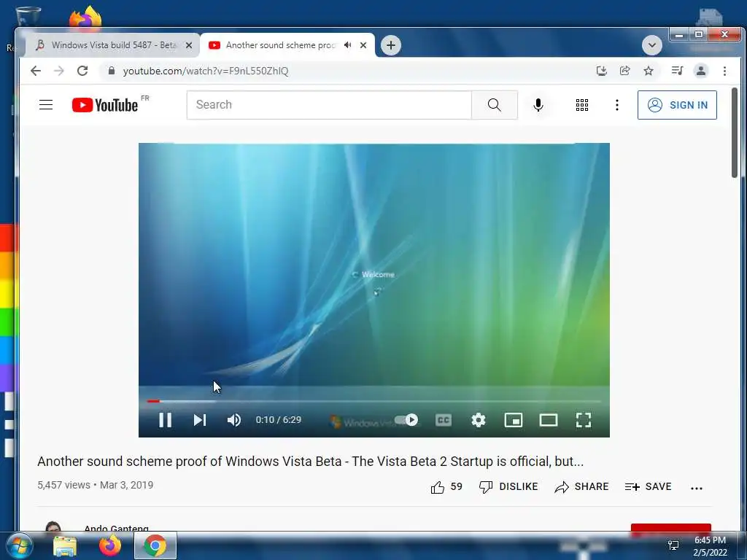Viewport: 747px width, 560px height.
Task: Open the Chrome three-dot menu
Action: pyautogui.click(x=724, y=71)
